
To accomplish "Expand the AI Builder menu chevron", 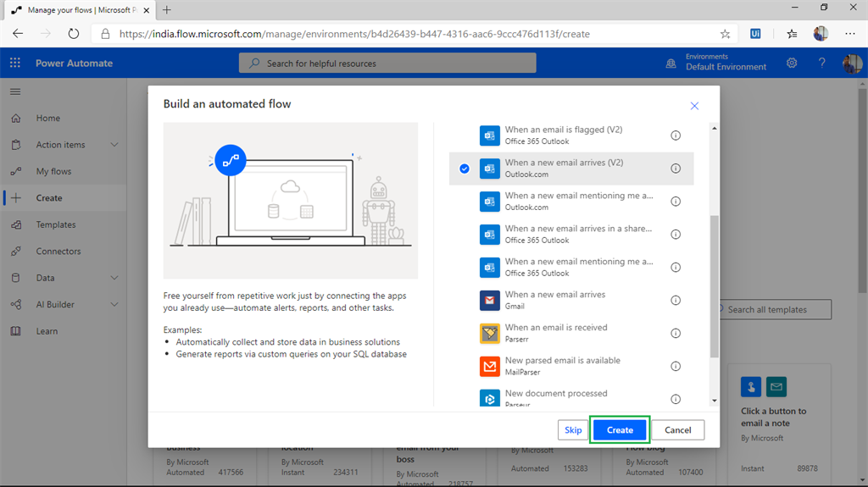I will click(x=114, y=304).
